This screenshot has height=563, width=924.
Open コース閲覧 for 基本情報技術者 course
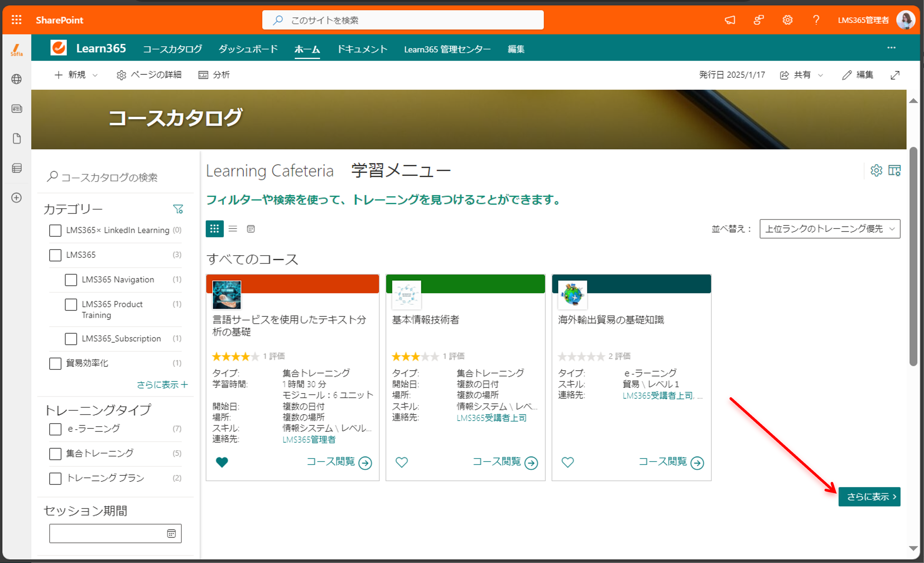pyautogui.click(x=505, y=462)
